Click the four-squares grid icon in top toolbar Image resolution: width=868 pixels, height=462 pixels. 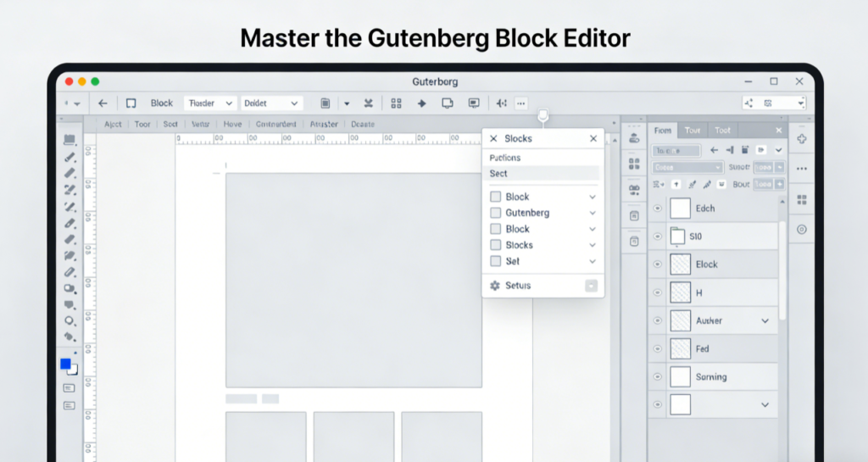coord(396,103)
